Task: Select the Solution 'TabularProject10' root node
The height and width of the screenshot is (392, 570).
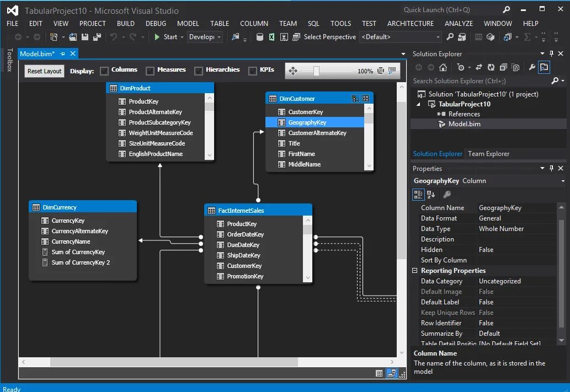Action: click(x=483, y=94)
